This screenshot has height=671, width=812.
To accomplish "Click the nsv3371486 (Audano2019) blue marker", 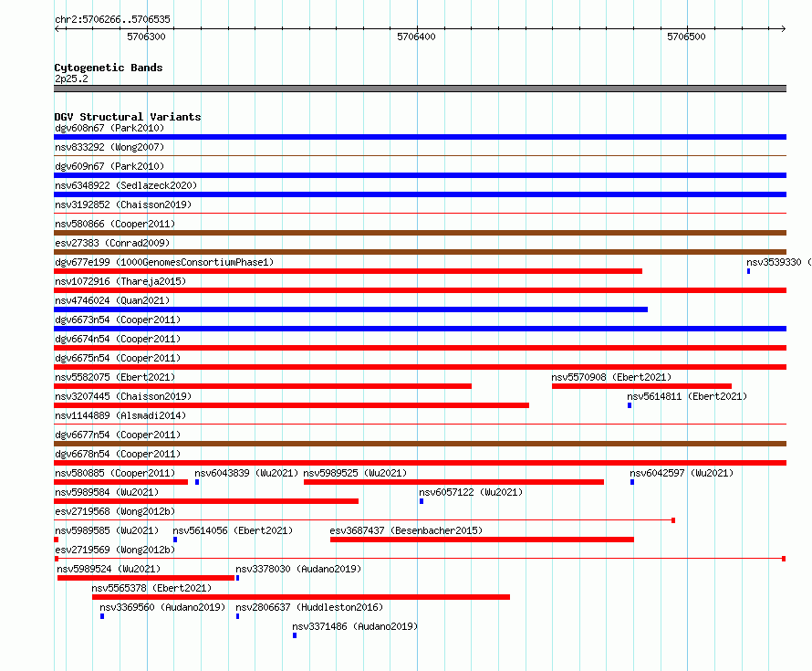I will point(295,635).
